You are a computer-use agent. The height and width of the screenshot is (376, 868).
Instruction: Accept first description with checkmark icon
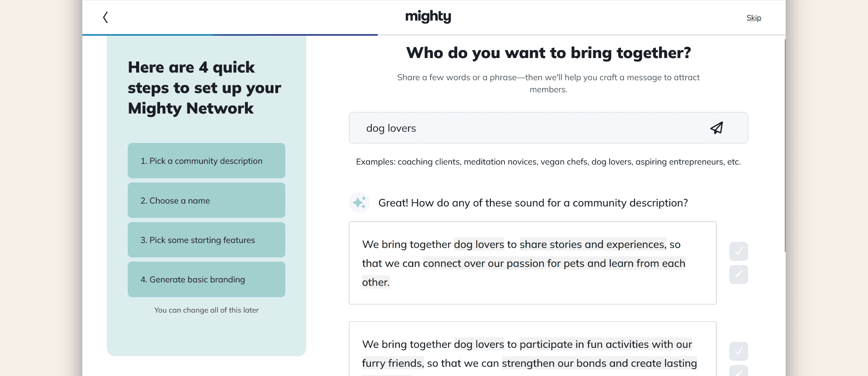tap(739, 251)
